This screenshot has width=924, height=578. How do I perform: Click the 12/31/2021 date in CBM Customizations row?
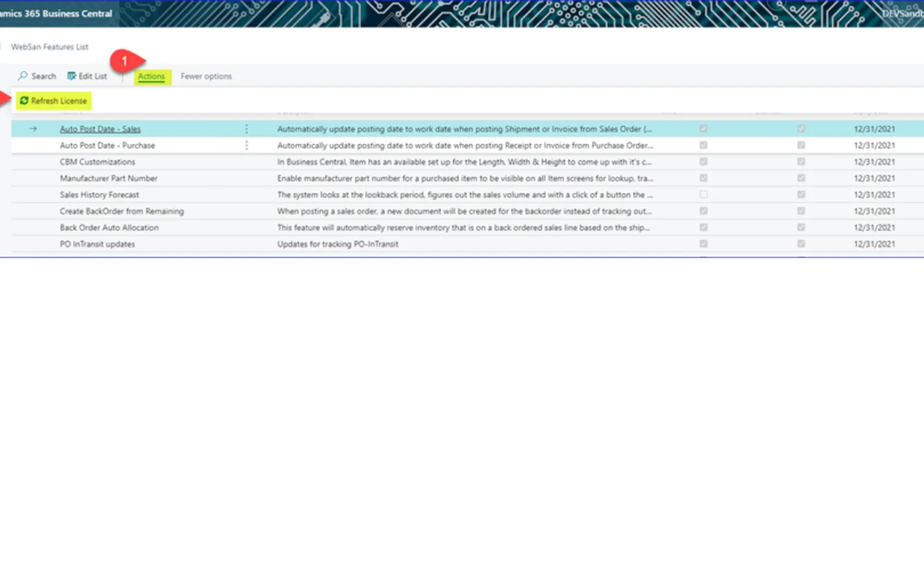coord(874,162)
